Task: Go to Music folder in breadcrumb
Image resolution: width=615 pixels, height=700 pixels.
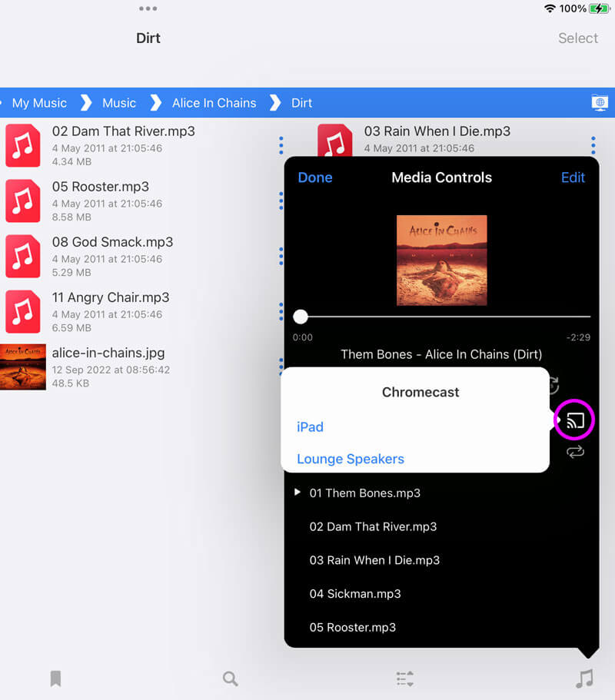Action: click(x=119, y=103)
